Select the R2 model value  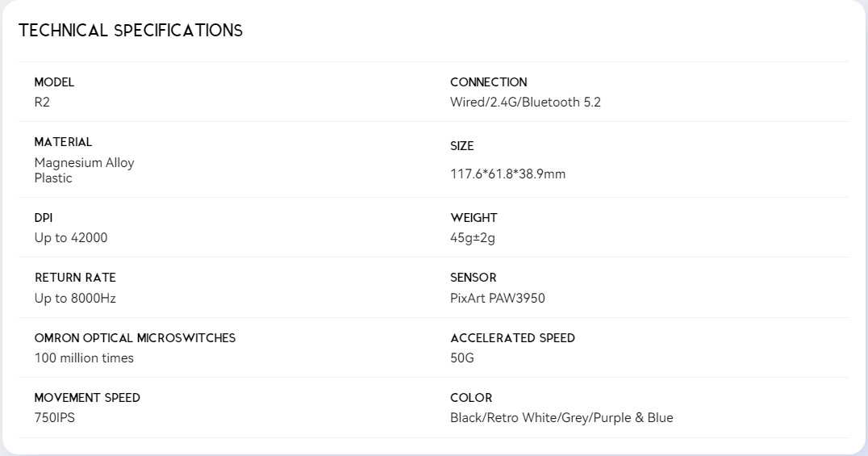click(42, 102)
